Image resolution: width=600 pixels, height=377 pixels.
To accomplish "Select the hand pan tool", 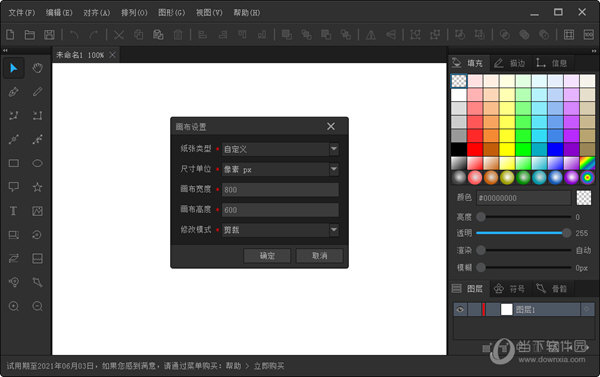I will point(37,68).
